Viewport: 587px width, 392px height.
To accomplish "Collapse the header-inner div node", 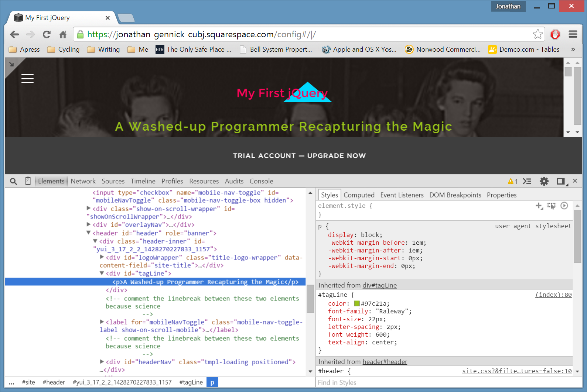I will pyautogui.click(x=95, y=241).
